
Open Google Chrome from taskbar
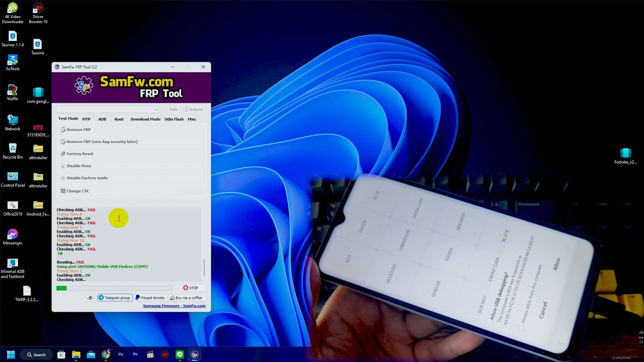point(106,354)
